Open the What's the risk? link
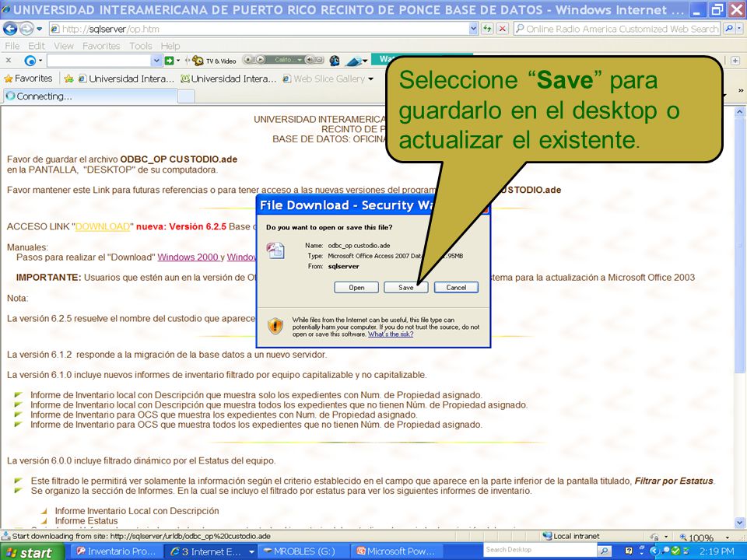This screenshot has width=747, height=560. pyautogui.click(x=391, y=334)
